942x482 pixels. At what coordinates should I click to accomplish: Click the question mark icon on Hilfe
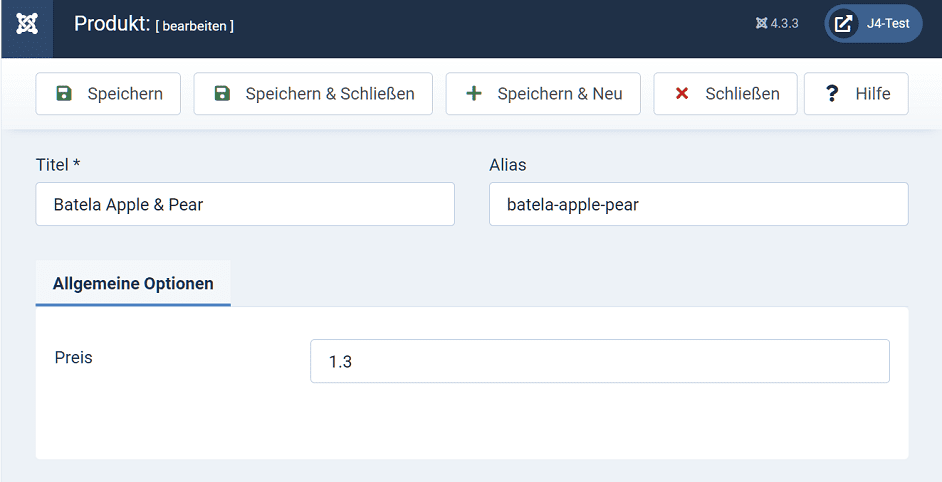pos(831,94)
